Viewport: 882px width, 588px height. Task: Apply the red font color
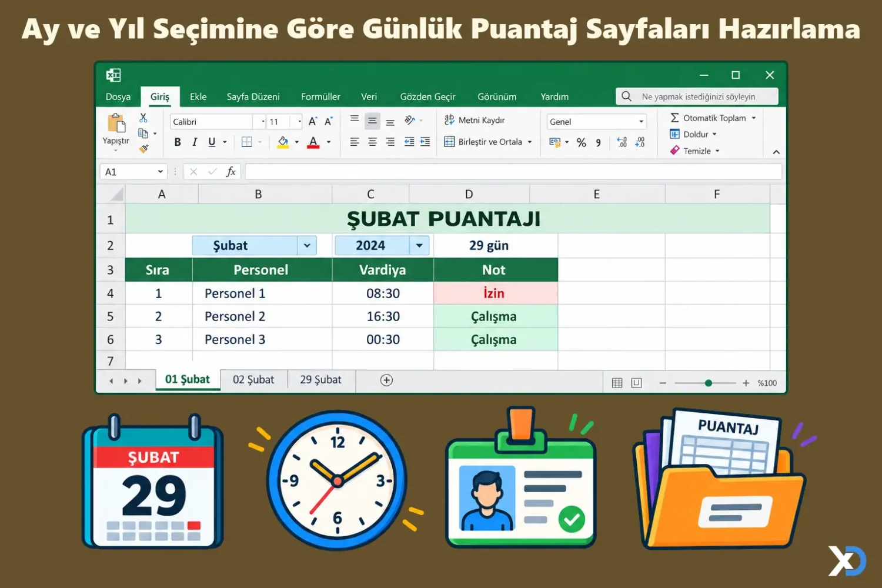[313, 142]
